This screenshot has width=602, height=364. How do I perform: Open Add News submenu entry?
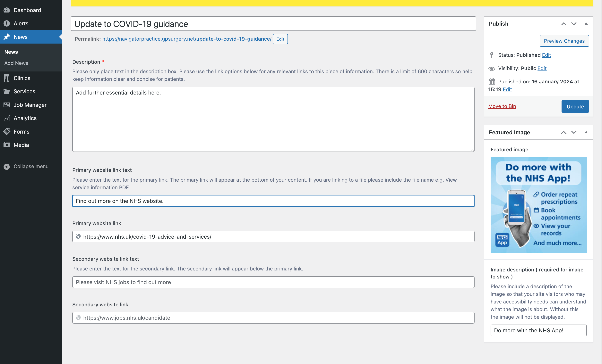tap(16, 63)
